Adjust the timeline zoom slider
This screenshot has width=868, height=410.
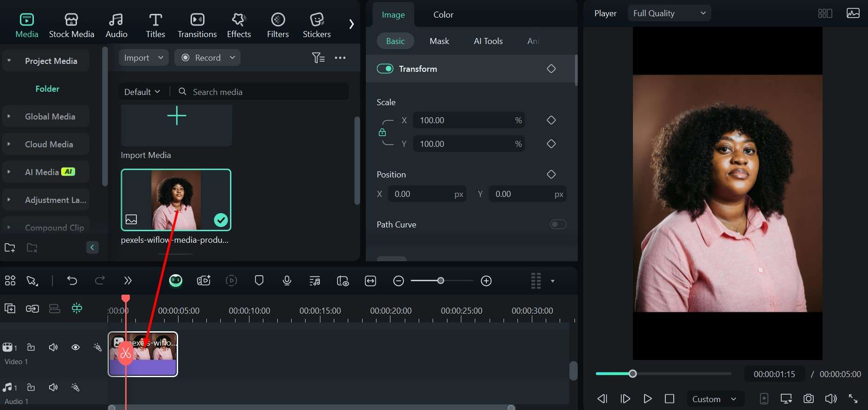441,281
